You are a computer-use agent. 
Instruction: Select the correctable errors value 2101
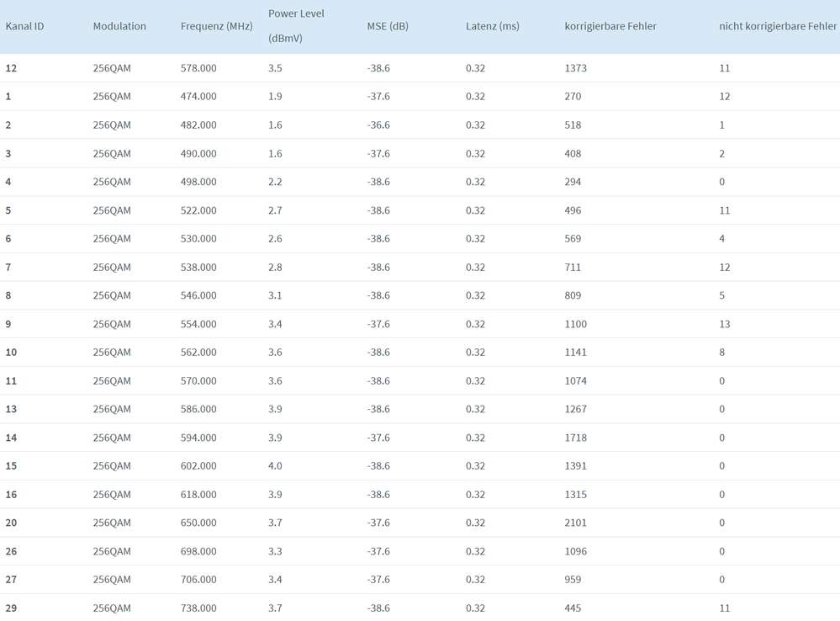point(576,523)
